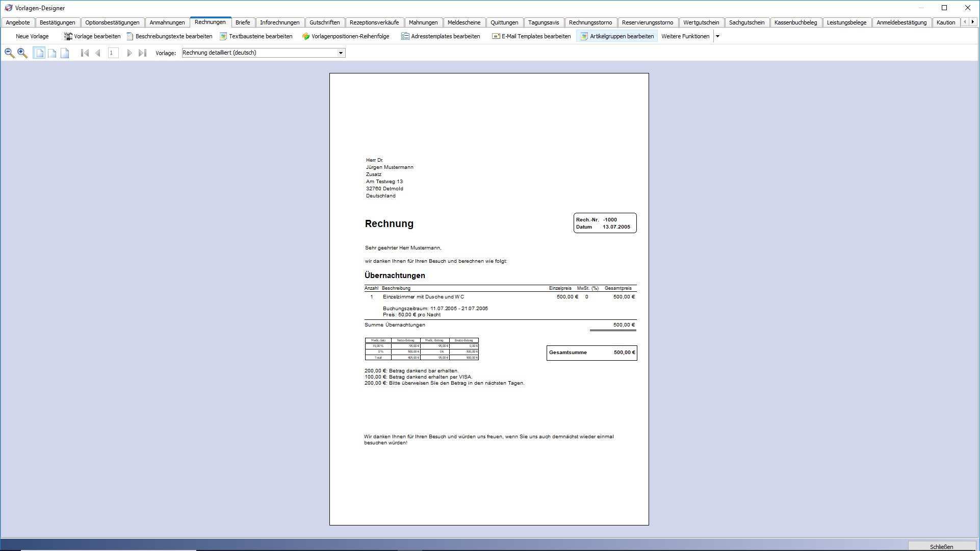This screenshot has width=980, height=551.
Task: Open the Vorlage template dropdown
Action: pyautogui.click(x=341, y=53)
